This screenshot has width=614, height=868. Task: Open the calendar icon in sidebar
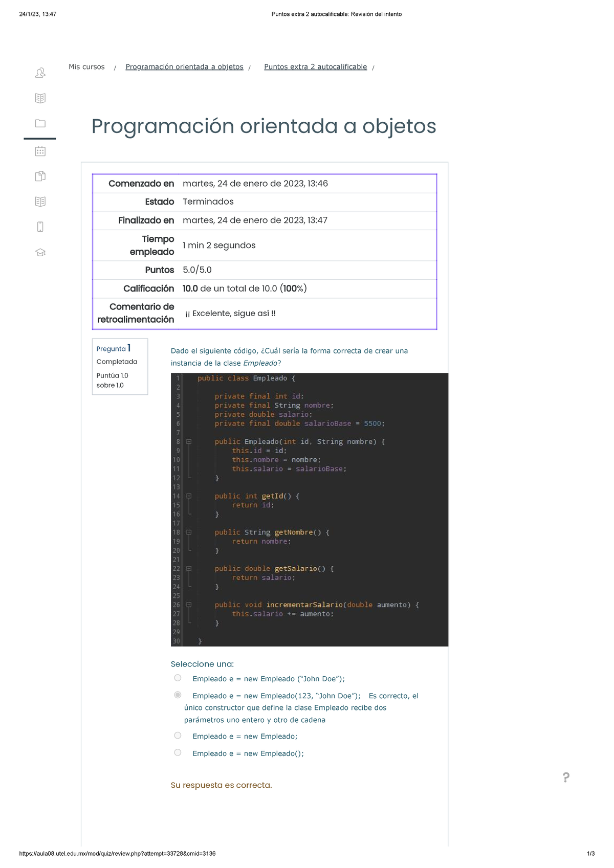click(40, 151)
